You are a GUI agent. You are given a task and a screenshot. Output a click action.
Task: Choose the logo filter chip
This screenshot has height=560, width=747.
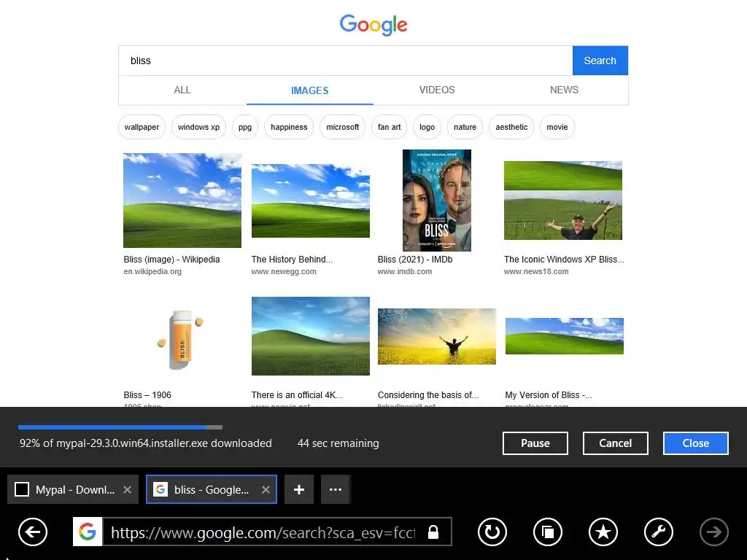[x=427, y=127]
